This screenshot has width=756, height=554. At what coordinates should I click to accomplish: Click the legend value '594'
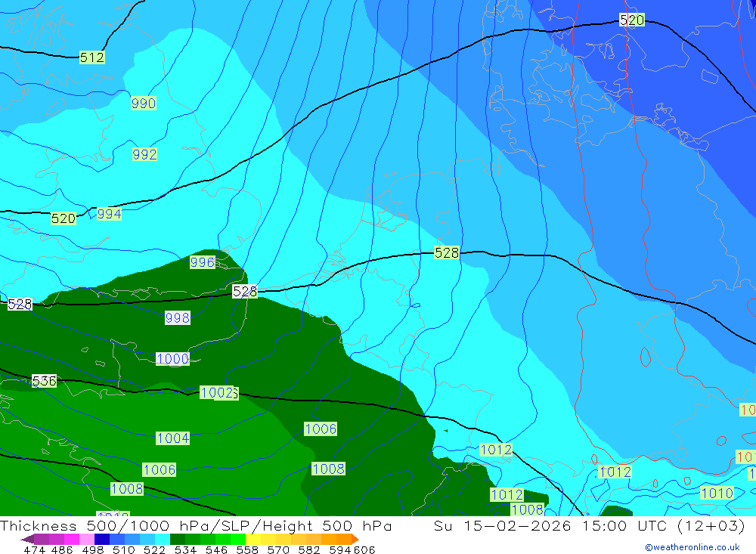pos(340,549)
